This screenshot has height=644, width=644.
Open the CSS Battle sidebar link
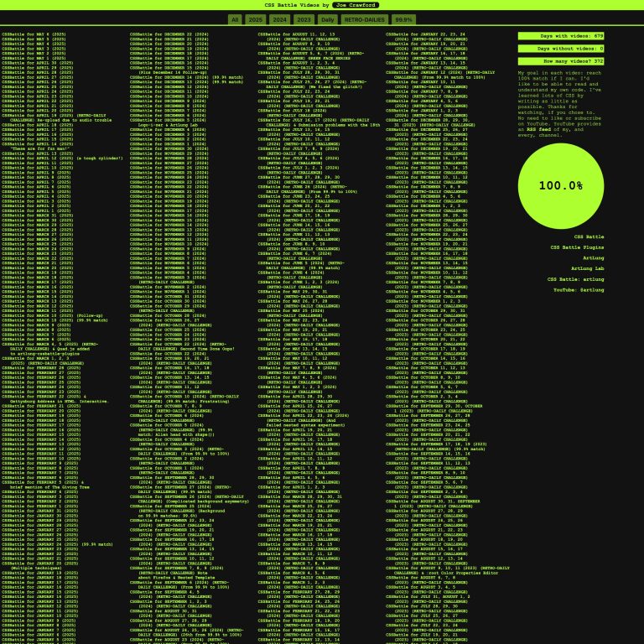click(x=589, y=237)
